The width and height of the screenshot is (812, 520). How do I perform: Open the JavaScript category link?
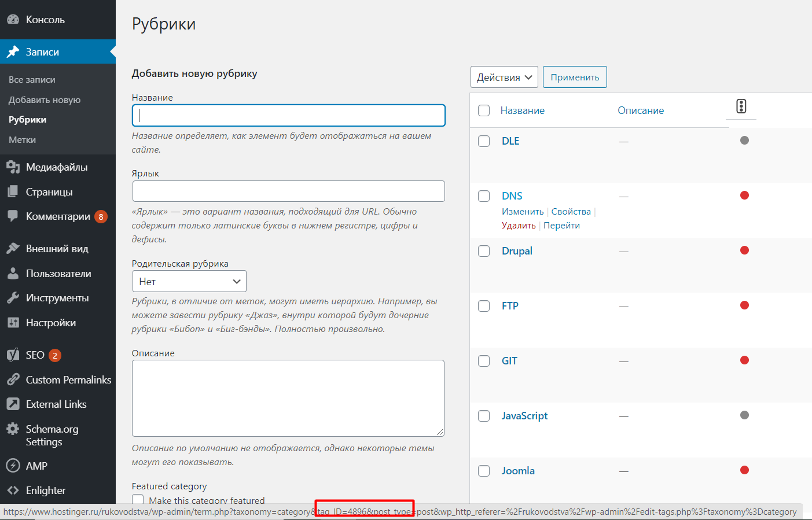click(524, 416)
